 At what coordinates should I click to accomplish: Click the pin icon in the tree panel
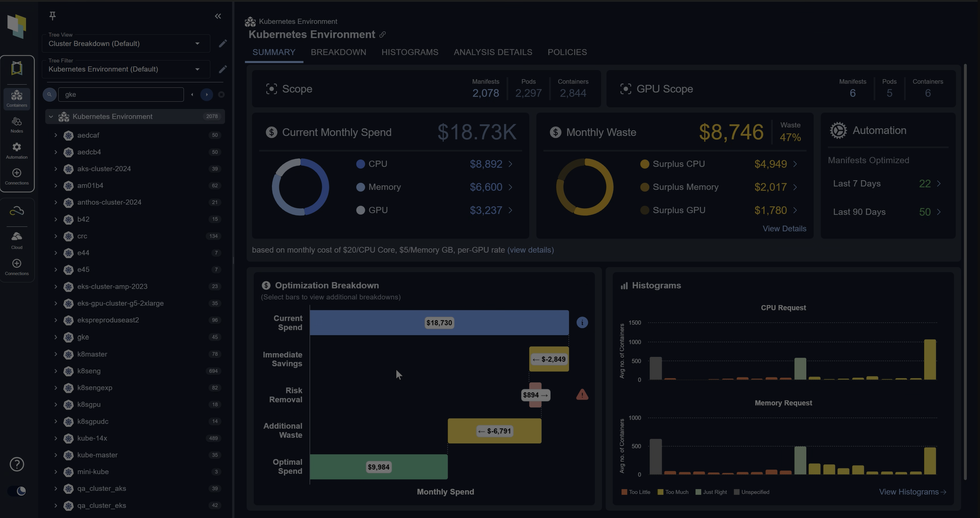52,16
